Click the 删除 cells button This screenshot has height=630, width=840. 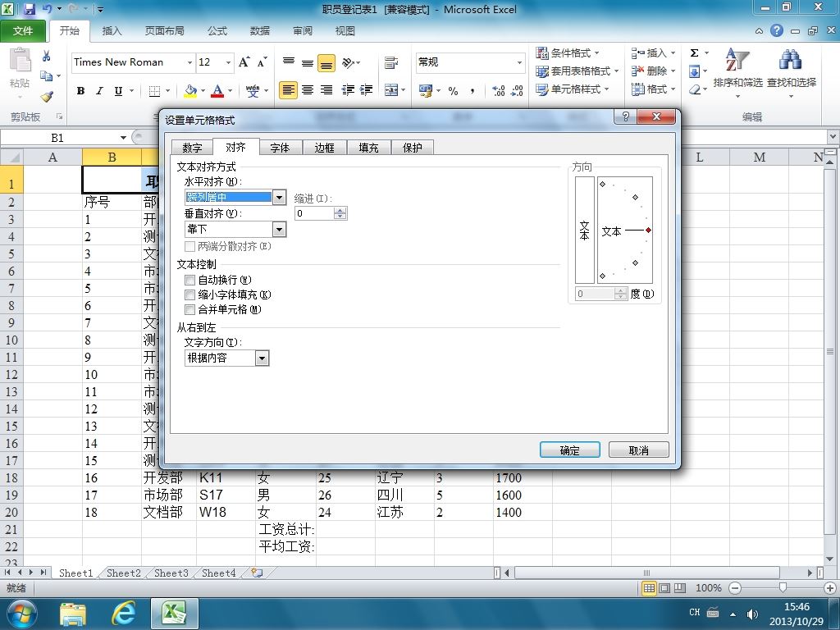pos(654,71)
